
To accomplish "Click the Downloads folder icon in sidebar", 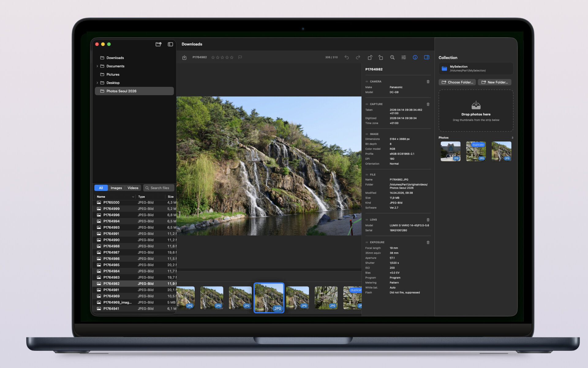I will coord(102,58).
